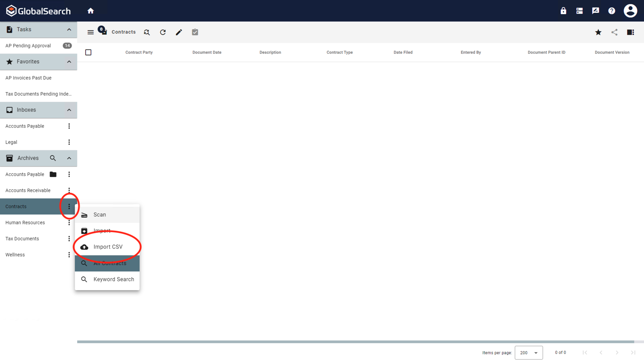
Task: Open the Contracts three-dot context menu
Action: pos(69,206)
